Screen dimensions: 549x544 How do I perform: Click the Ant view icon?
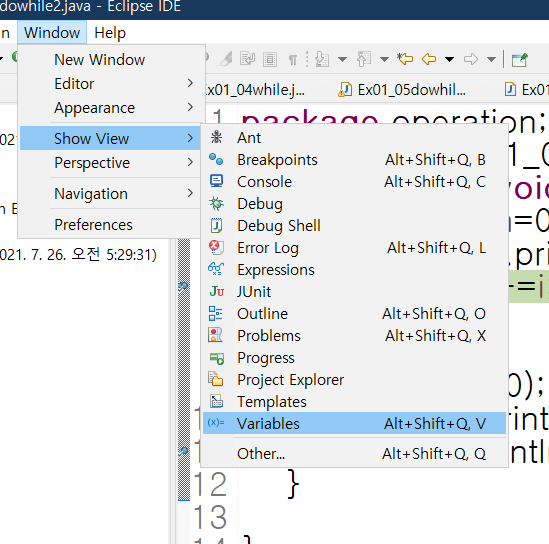(x=216, y=137)
